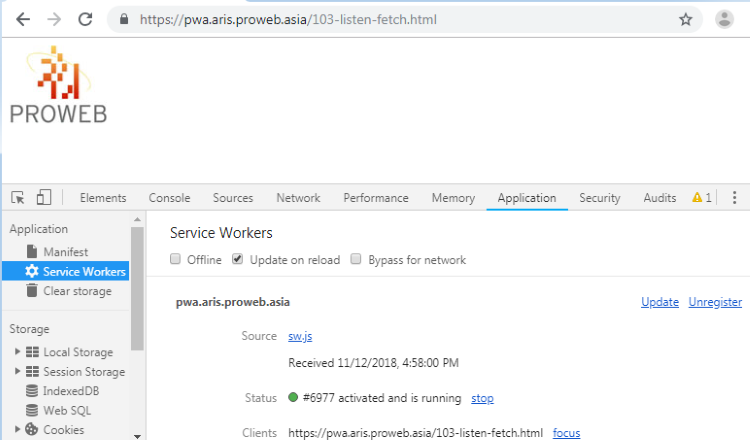The width and height of the screenshot is (750, 440).
Task: Expand the Session Storage tree node
Action: pyautogui.click(x=17, y=371)
